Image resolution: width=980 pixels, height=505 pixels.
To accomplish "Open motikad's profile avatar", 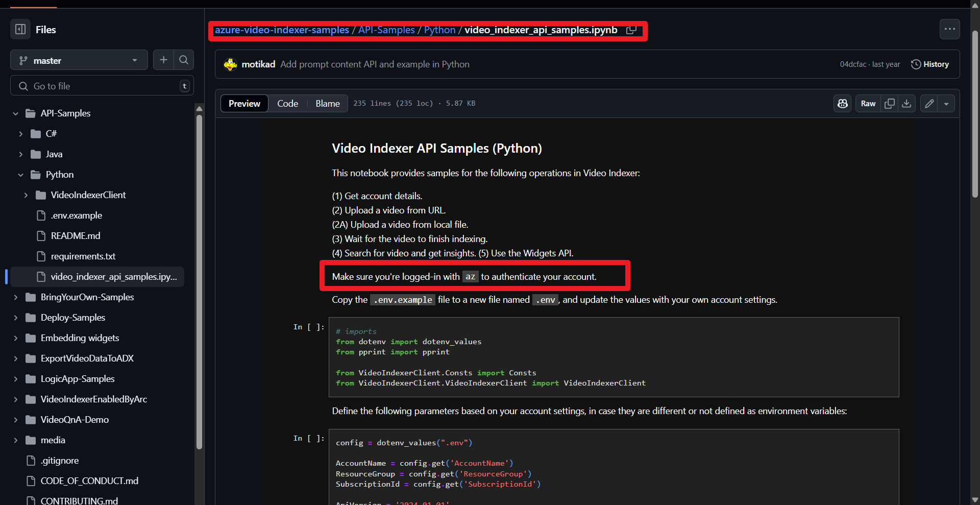I will pyautogui.click(x=230, y=64).
